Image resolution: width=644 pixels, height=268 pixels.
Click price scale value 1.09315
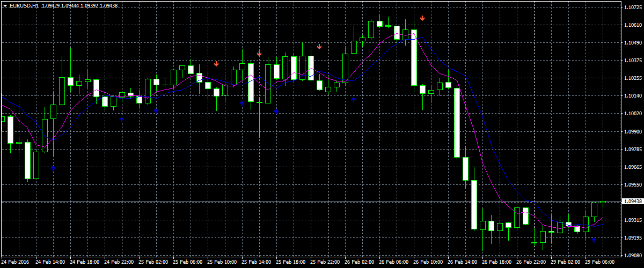633,220
